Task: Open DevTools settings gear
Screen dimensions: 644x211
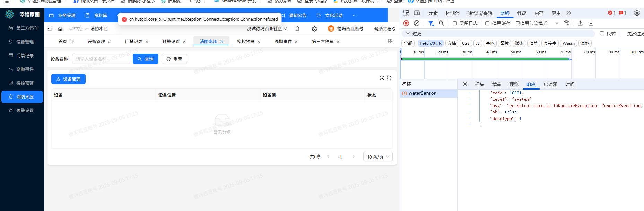Action: click(x=637, y=13)
